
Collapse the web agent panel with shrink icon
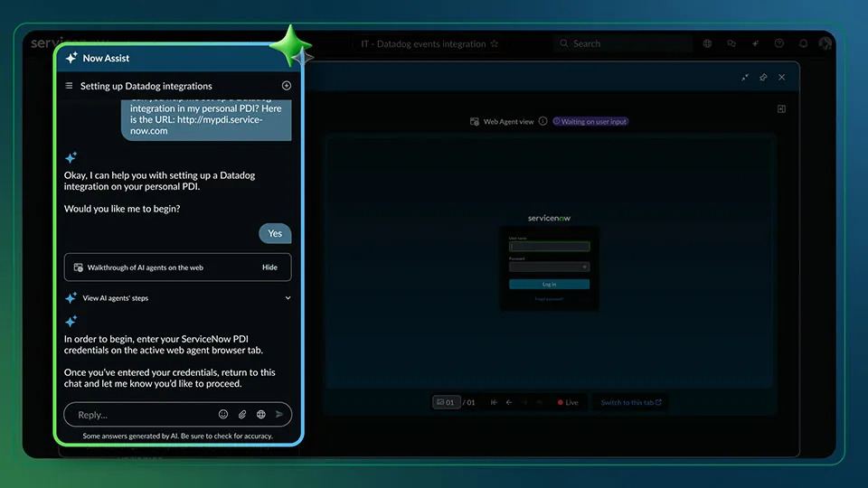point(745,78)
